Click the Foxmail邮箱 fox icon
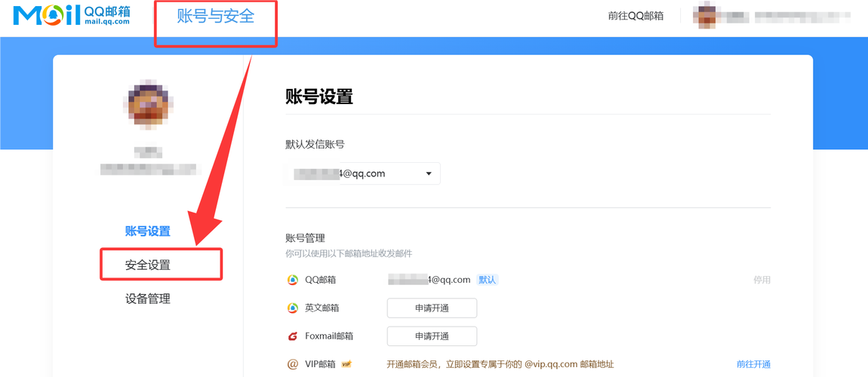The image size is (868, 377). point(292,336)
